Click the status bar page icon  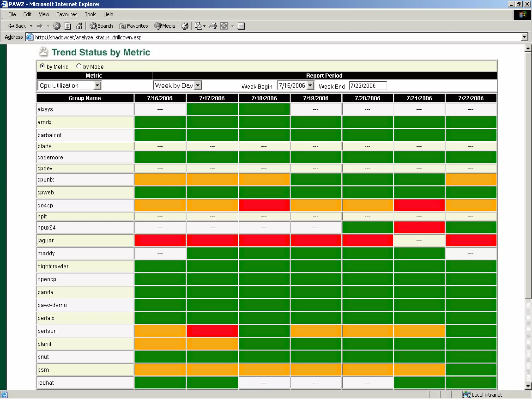pos(4,395)
